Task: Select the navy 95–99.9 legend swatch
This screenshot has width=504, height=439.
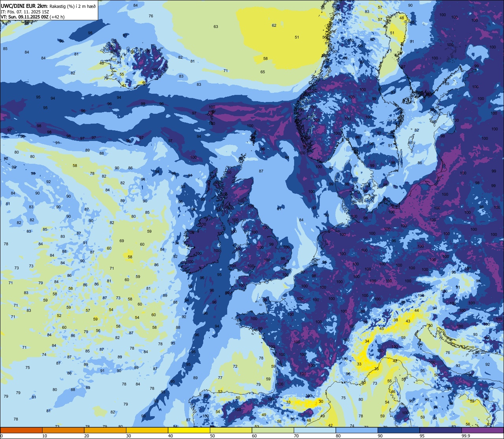Action: pos(441,430)
